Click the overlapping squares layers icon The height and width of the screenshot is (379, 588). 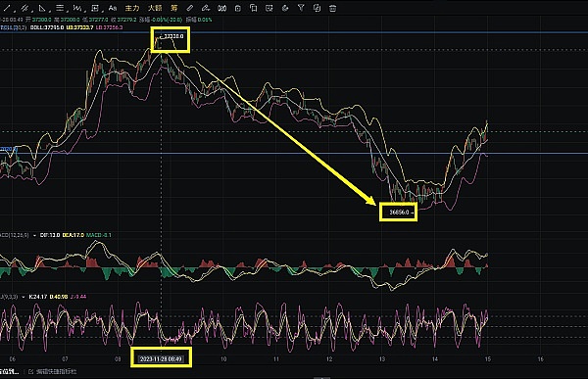pos(317,8)
